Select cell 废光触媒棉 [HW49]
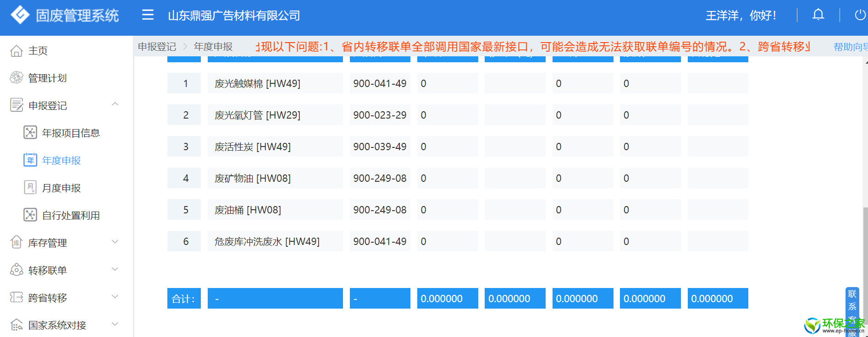The width and height of the screenshot is (868, 337). click(275, 83)
